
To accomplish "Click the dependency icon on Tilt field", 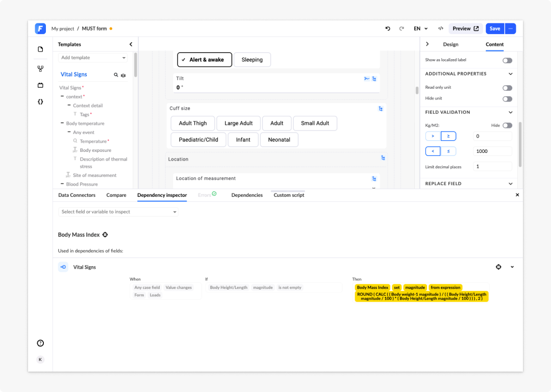I will (374, 79).
